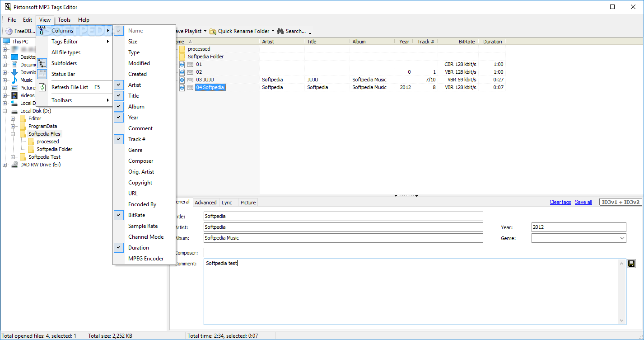The height and width of the screenshot is (340, 644).
Task: Expand the Softpedia Test folder node
Action: tap(13, 157)
